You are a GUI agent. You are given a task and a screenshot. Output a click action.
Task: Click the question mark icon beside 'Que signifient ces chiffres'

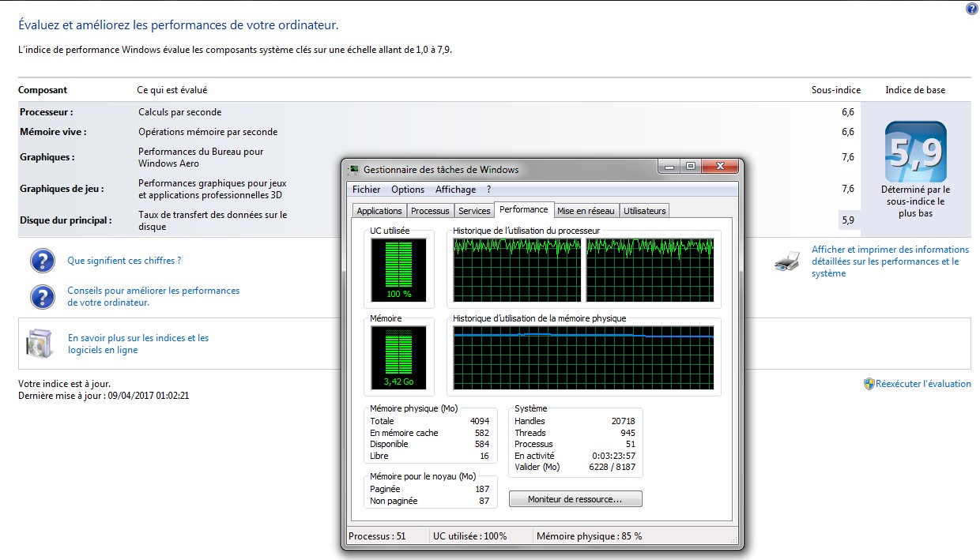tap(43, 261)
